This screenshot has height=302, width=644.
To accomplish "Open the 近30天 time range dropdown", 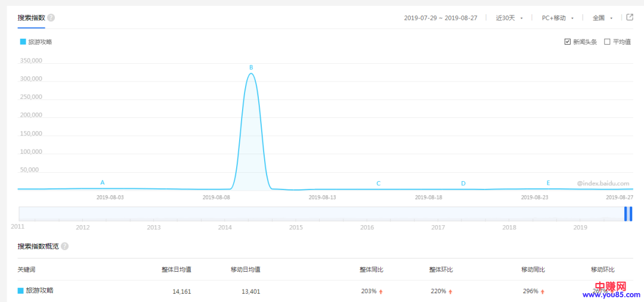I will coord(509,18).
